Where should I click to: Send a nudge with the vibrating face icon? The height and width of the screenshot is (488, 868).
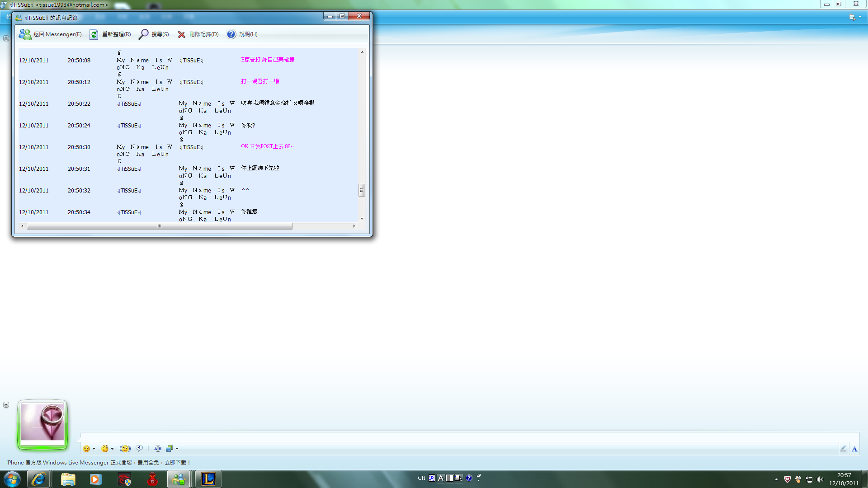(125, 449)
